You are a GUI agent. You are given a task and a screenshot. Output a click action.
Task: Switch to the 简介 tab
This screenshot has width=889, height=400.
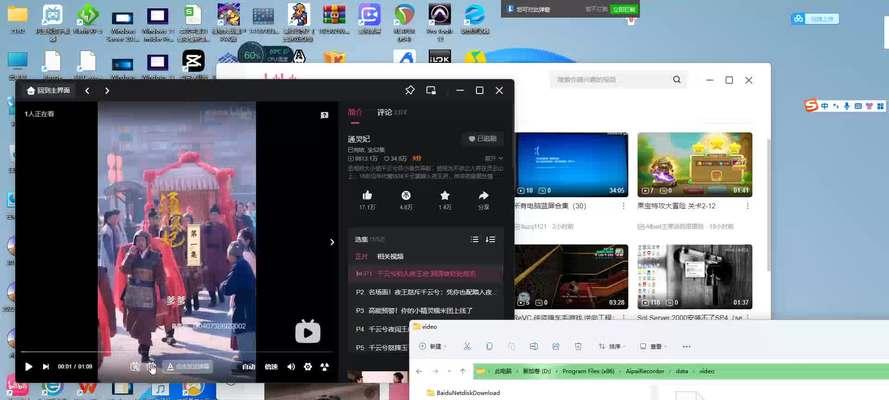tap(355, 112)
